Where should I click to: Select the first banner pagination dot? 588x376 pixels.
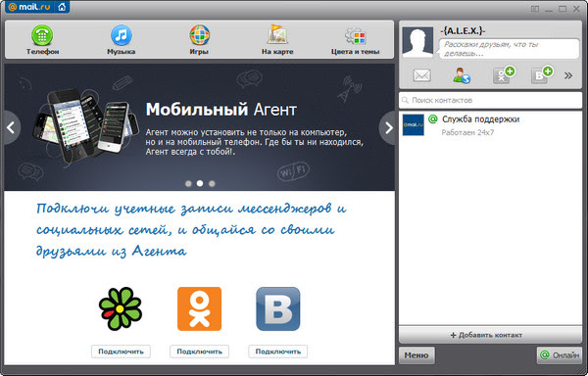pos(188,183)
